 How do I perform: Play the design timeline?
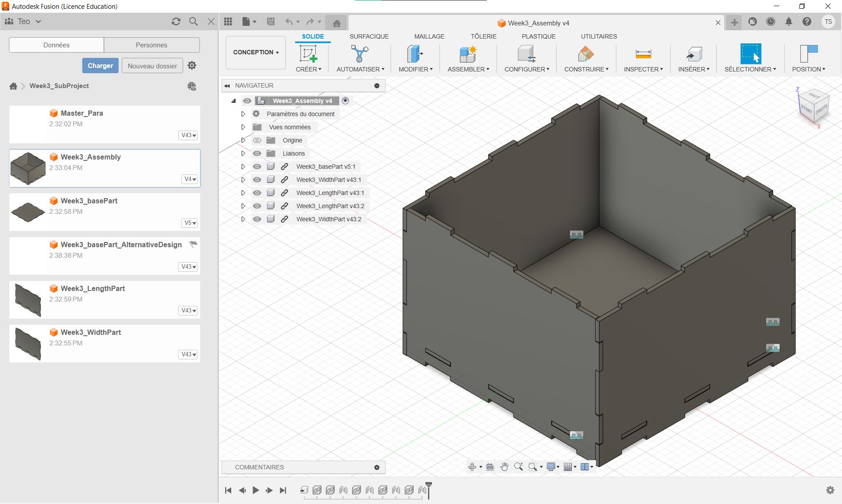256,490
